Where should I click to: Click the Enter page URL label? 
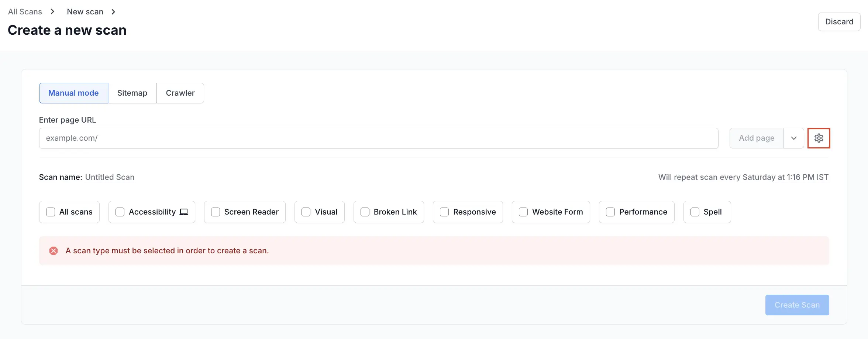click(68, 120)
